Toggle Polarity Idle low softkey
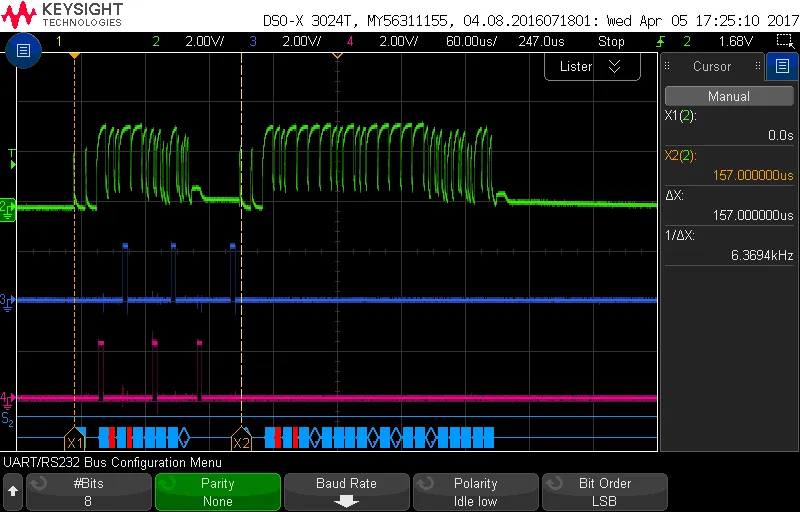Screen dimensions: 800x512 point(476,492)
